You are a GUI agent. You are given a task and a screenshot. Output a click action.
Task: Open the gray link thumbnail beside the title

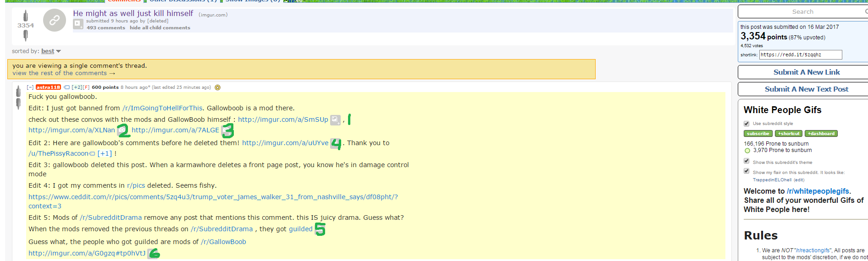[x=55, y=20]
